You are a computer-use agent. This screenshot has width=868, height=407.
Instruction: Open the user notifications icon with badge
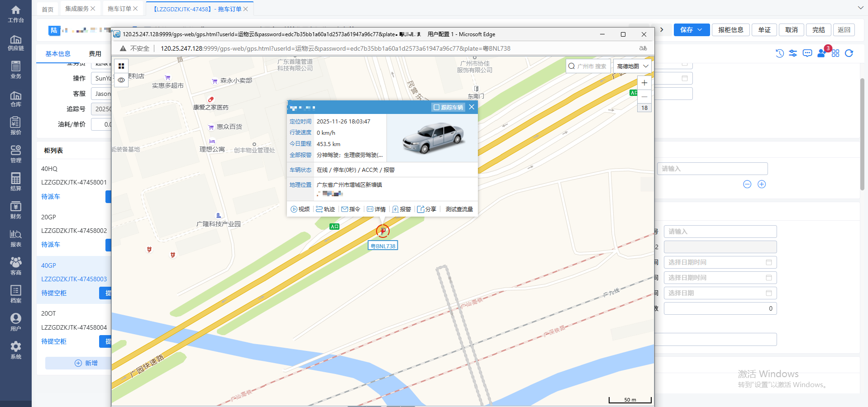pyautogui.click(x=821, y=53)
